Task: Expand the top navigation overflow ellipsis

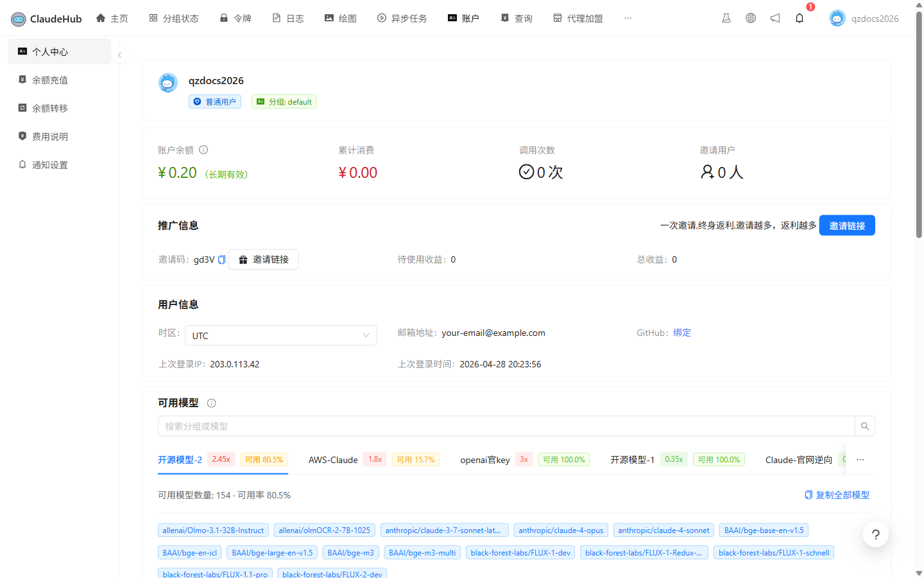Action: [628, 19]
